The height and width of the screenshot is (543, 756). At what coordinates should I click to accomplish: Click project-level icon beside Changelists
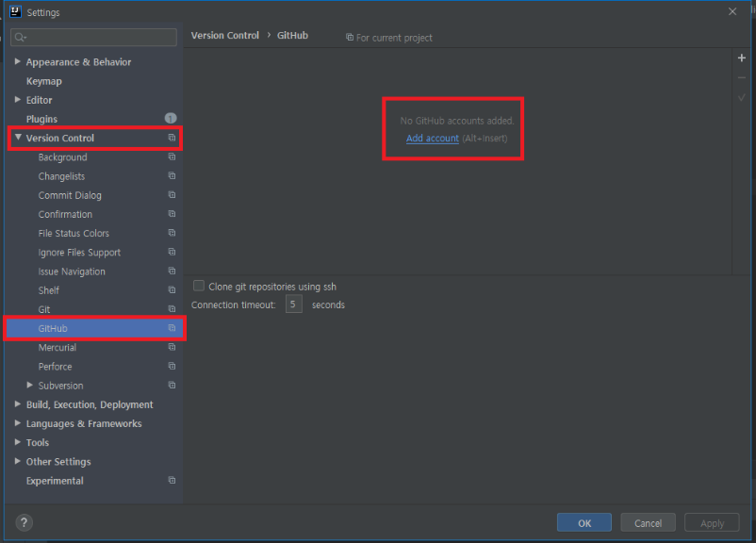coord(172,175)
